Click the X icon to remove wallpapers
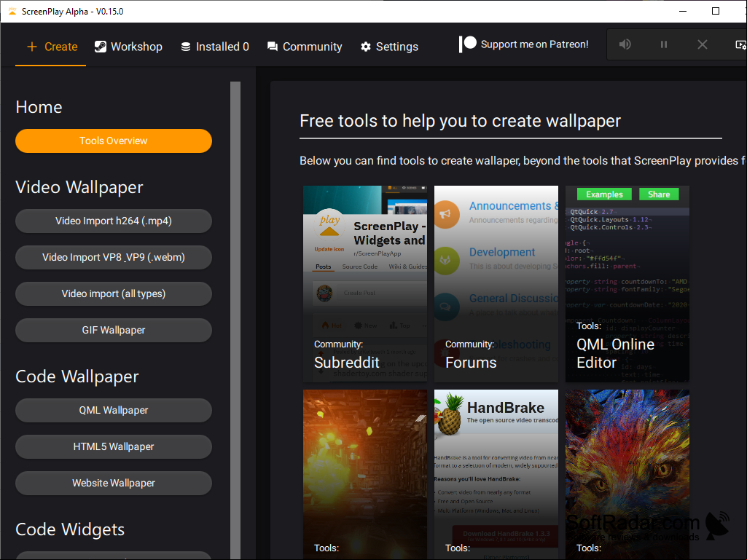The height and width of the screenshot is (560, 747). [703, 44]
